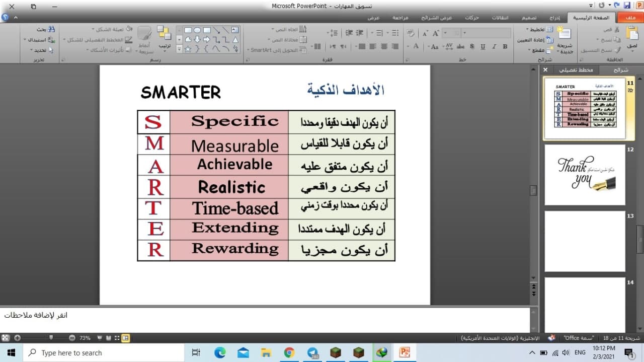Toggle bold formatting with the B button

[505, 46]
